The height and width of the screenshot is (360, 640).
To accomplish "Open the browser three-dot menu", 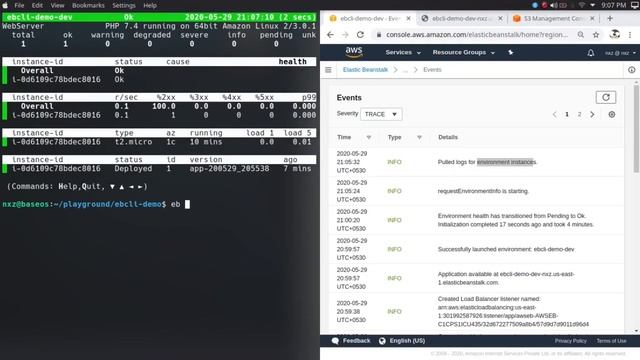I will (x=630, y=35).
